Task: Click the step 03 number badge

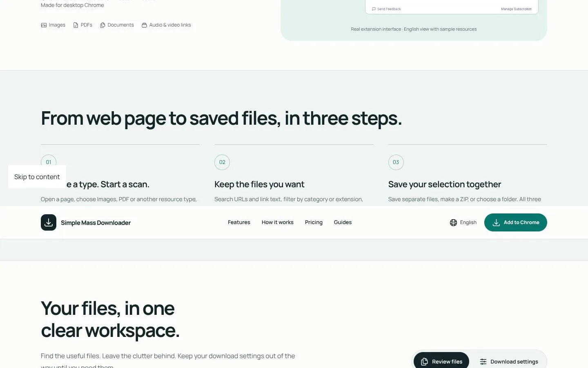Action: 396,162
